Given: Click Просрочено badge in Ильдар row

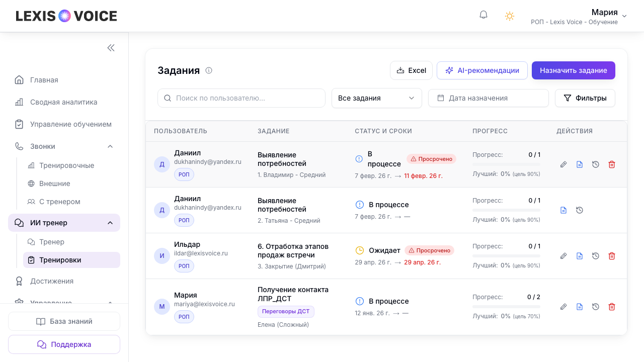Looking at the screenshot, I should (430, 250).
